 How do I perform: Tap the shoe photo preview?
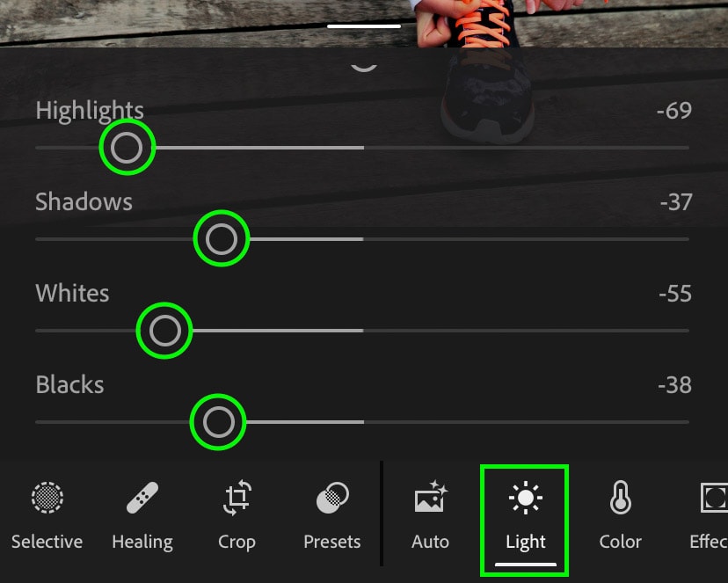click(364, 23)
